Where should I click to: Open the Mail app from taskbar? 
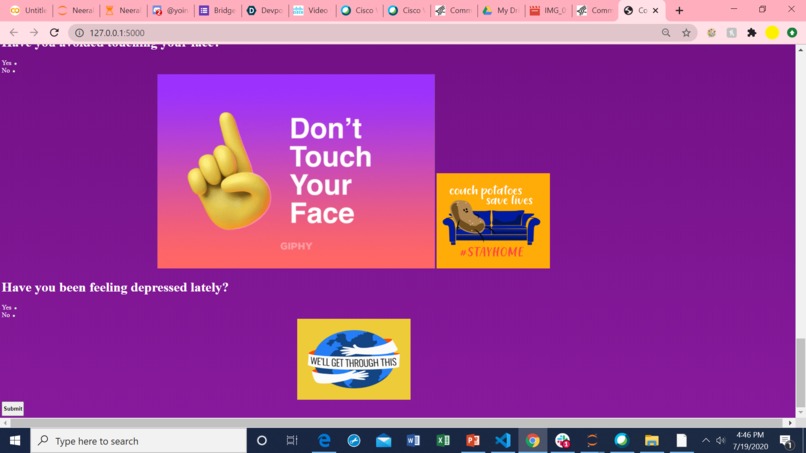(383, 441)
